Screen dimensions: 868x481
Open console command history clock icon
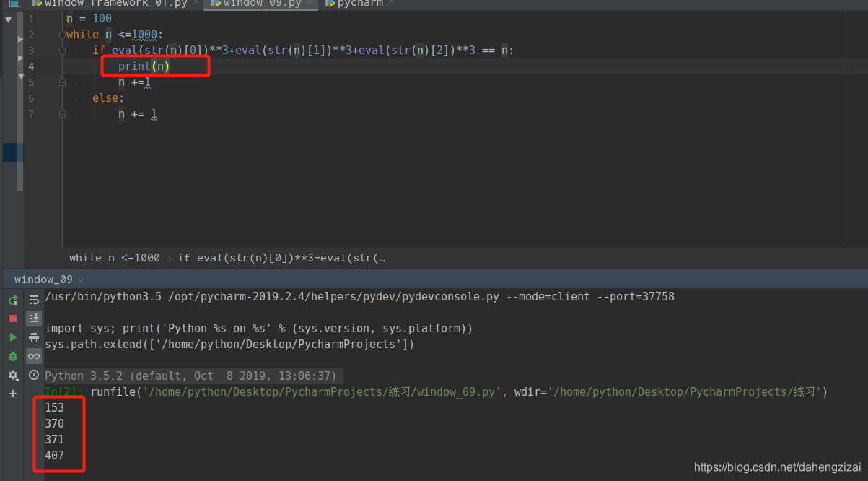[x=34, y=375]
